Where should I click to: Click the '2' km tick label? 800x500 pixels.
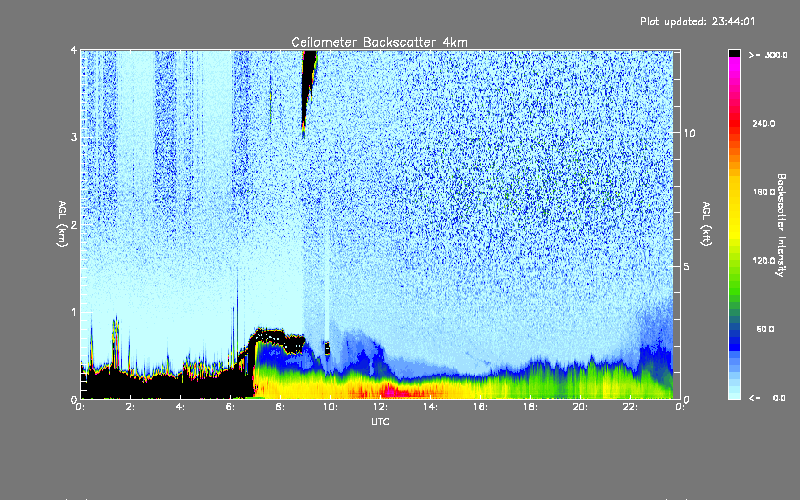[x=74, y=224]
